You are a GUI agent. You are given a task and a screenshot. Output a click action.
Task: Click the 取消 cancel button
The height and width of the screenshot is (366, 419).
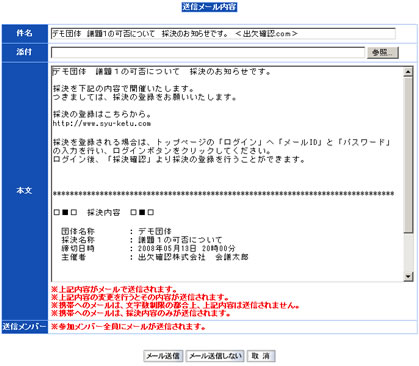point(261,356)
